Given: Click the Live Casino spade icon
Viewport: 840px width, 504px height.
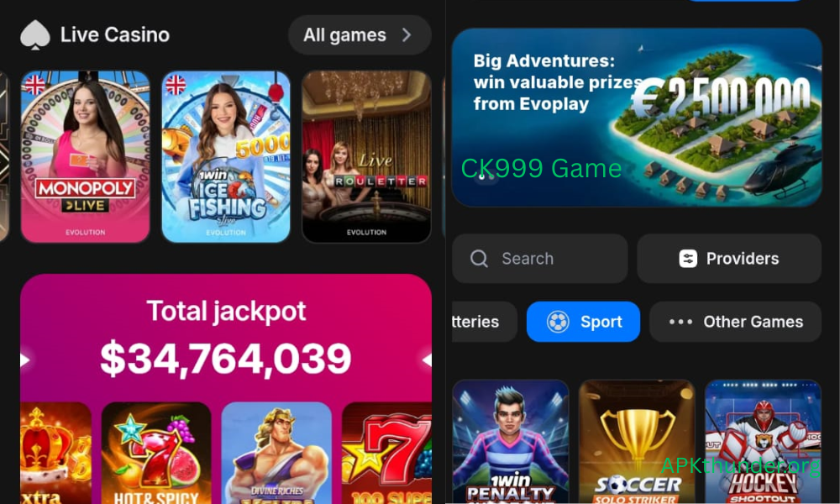Looking at the screenshot, I should tap(35, 35).
